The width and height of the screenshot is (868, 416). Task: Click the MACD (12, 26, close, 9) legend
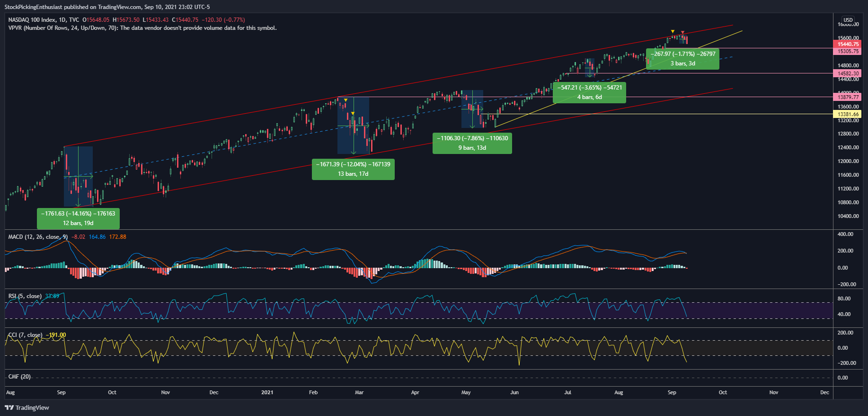[38, 237]
